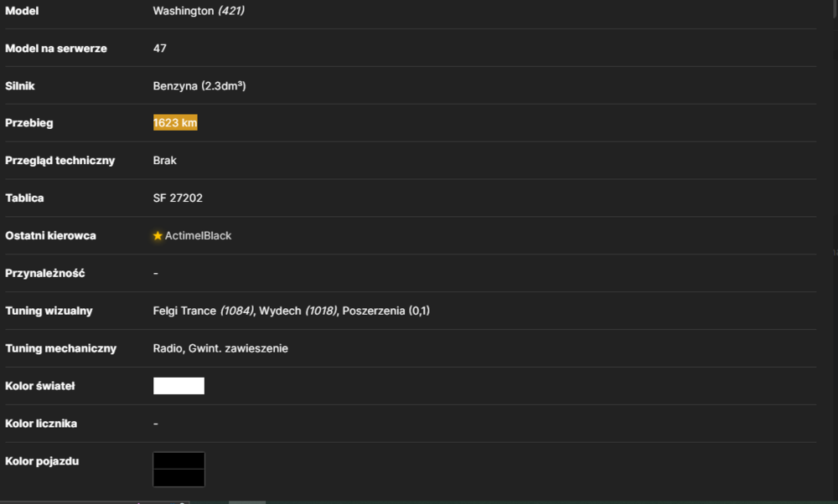838x504 pixels.
Task: Click the Brak technical inspection value
Action: [x=164, y=160]
